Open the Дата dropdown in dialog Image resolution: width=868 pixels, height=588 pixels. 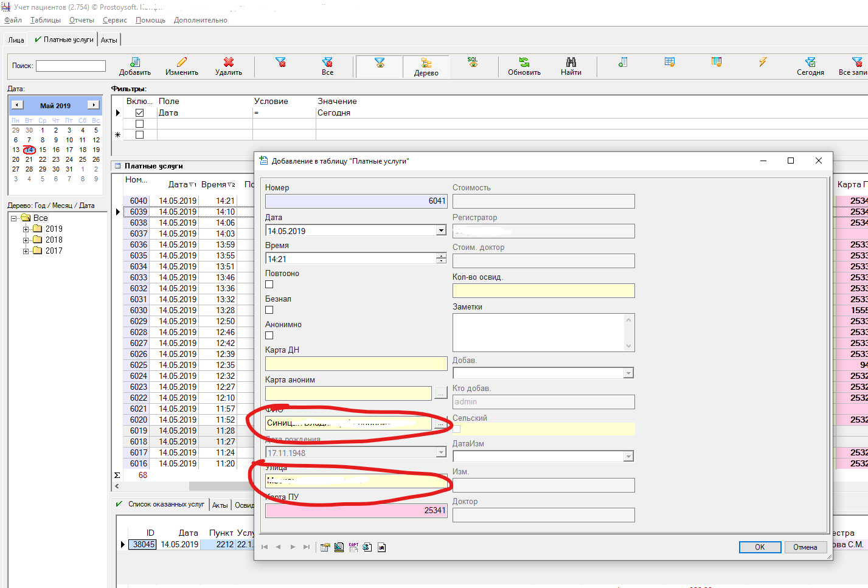(441, 231)
